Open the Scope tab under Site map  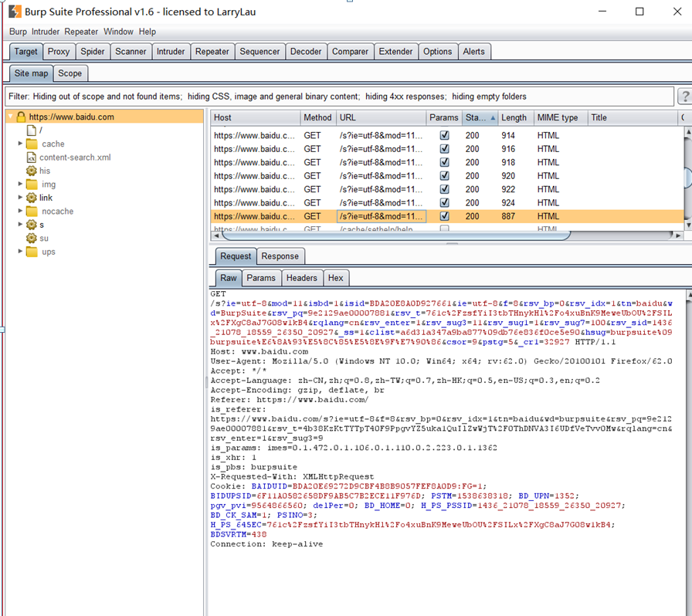pos(70,73)
